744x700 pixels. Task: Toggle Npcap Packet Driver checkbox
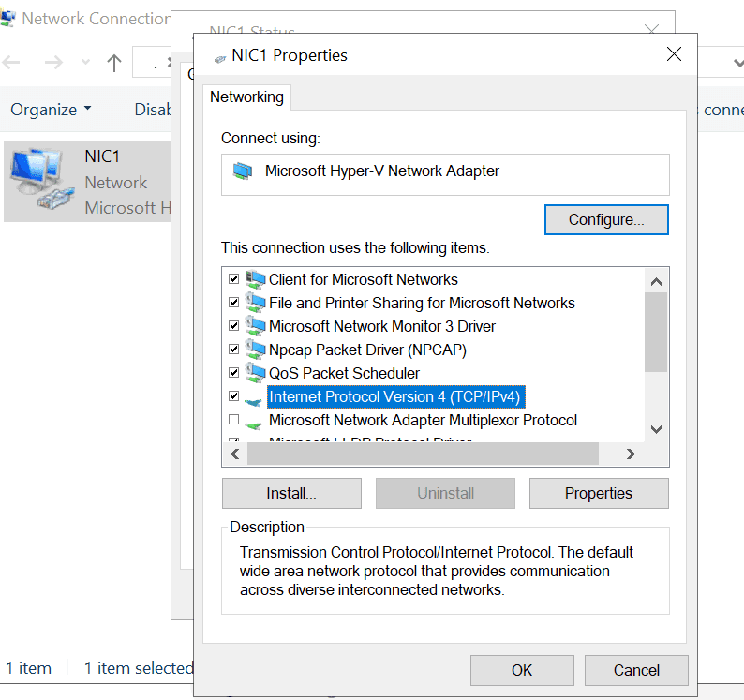233,349
